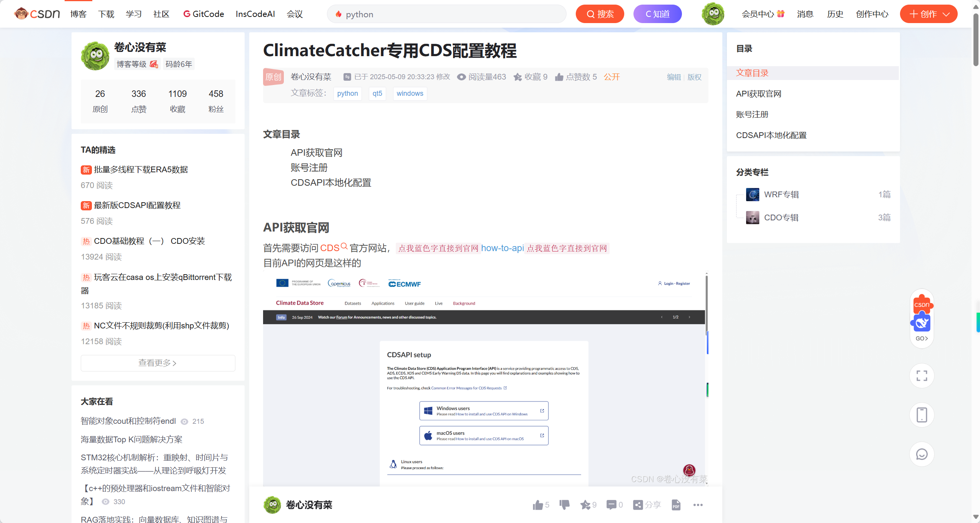980x523 pixels.
Task: Click the thumbs-up like icon in bottom bar
Action: 538,505
